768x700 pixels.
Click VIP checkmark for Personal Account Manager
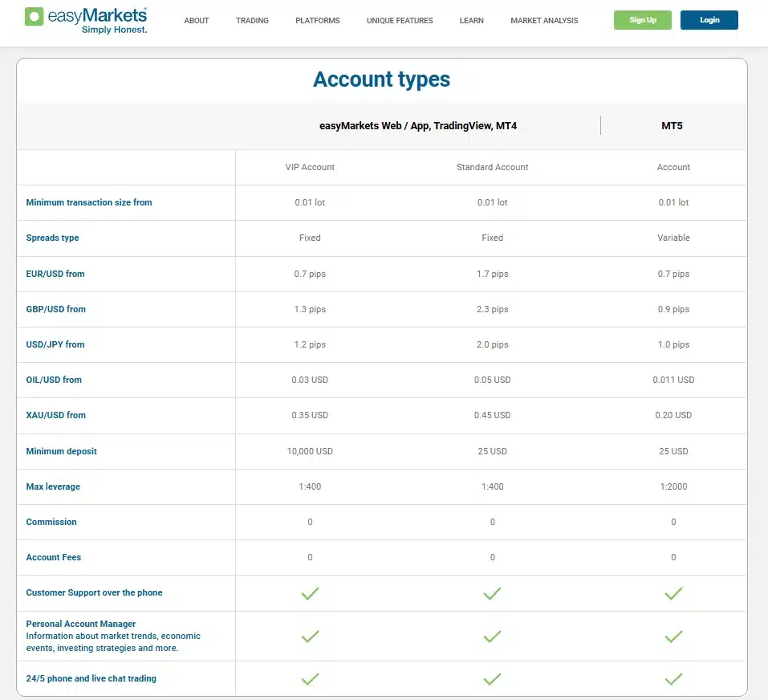[310, 636]
